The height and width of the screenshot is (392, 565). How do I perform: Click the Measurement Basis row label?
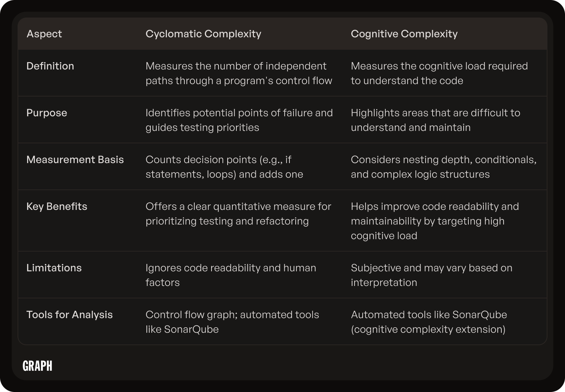(75, 159)
